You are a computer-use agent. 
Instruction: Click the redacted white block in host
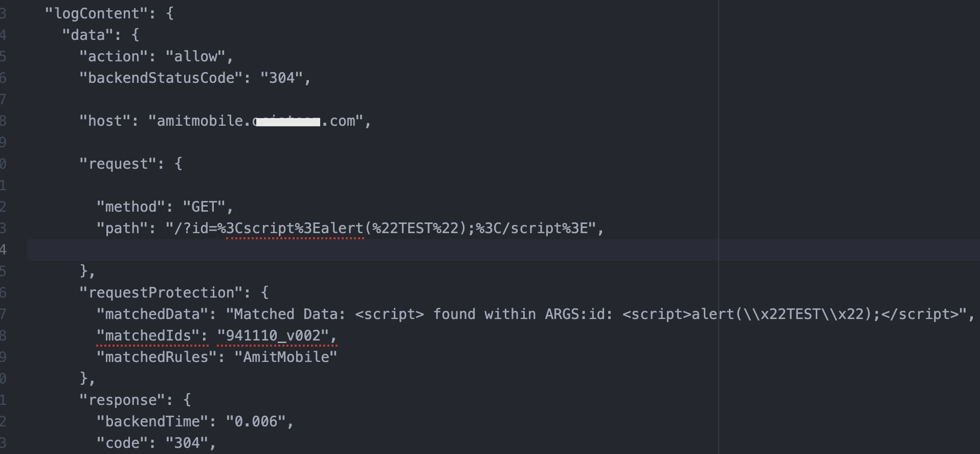(288, 122)
